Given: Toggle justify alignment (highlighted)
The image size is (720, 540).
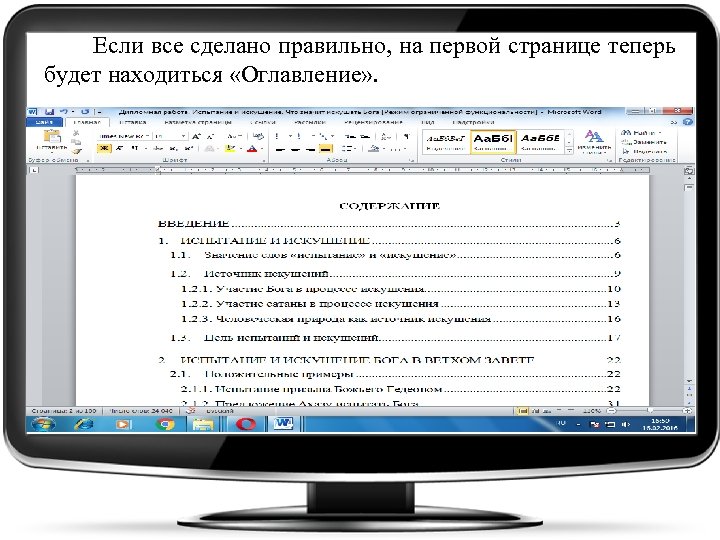Looking at the screenshot, I should [326, 149].
